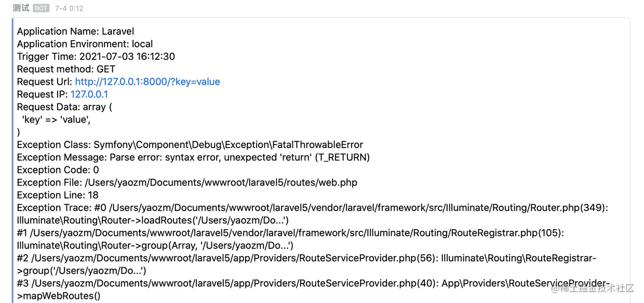Click the Application Name: Laravel line

click(75, 31)
